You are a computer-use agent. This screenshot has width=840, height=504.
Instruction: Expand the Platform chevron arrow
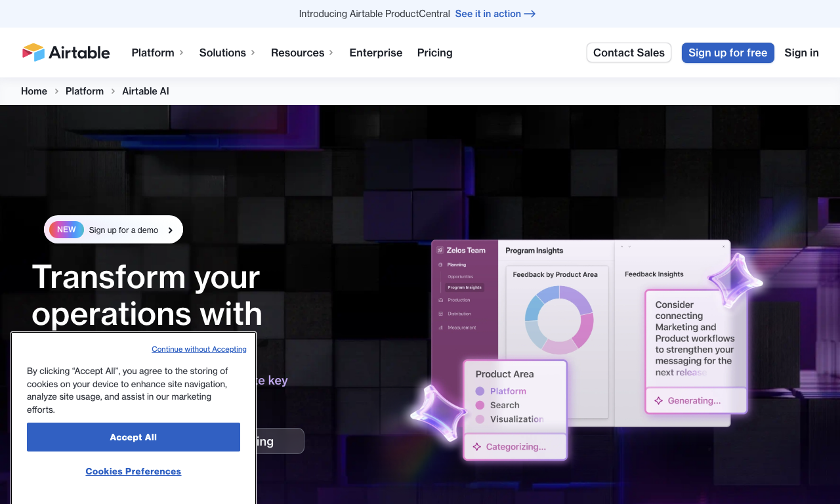[x=181, y=52]
